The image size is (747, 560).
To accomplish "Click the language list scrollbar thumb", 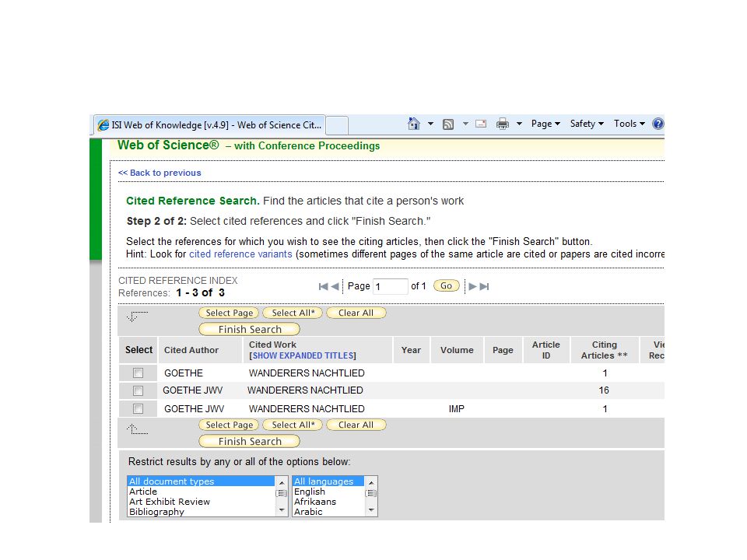I will 371,493.
